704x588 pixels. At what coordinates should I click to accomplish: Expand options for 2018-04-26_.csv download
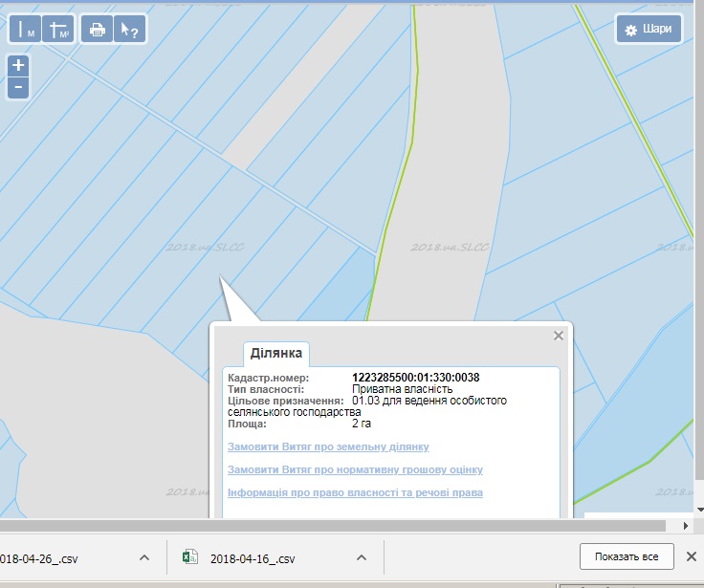(x=144, y=558)
